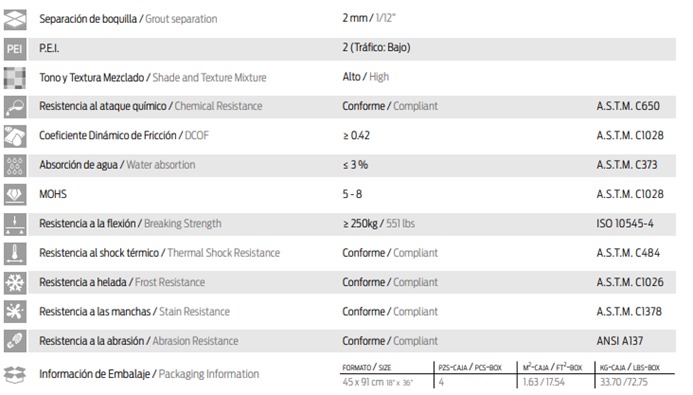Screen dimensions: 693x395
Task: Click the breaking strength icon
Action: coord(15,224)
